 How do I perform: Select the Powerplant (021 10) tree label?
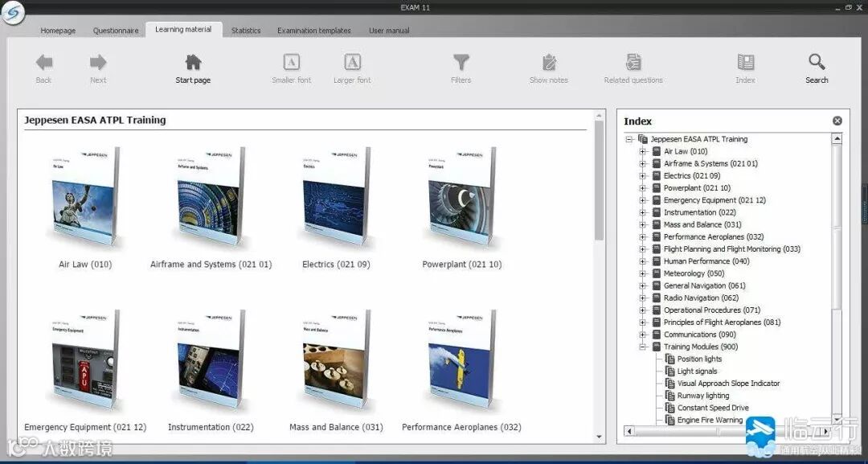pos(697,187)
